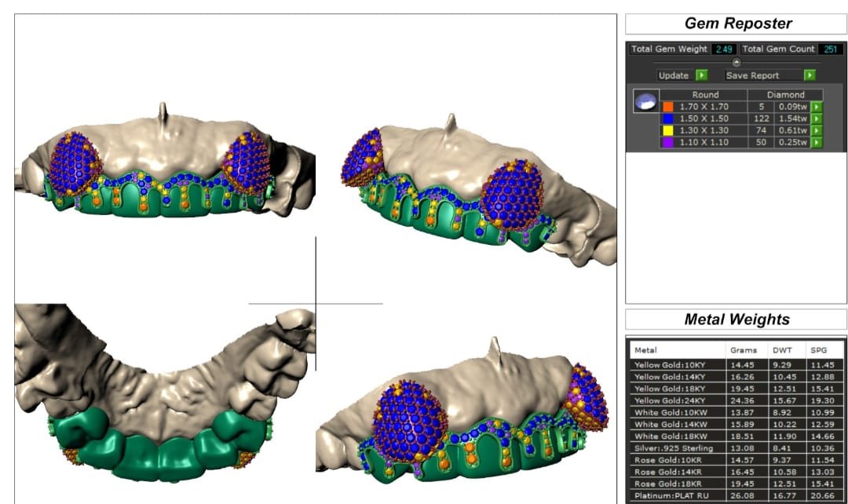848x504 pixels.
Task: Click the Gem Reposter title
Action: pyautogui.click(x=737, y=24)
